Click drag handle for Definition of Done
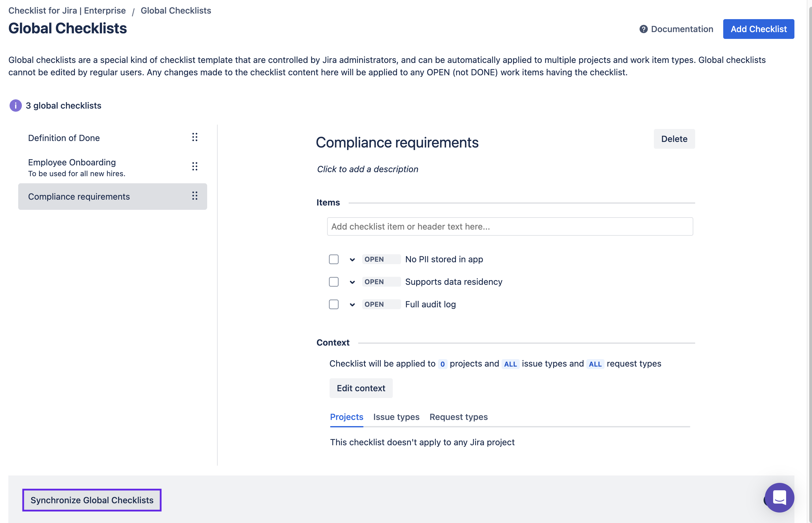 click(195, 137)
